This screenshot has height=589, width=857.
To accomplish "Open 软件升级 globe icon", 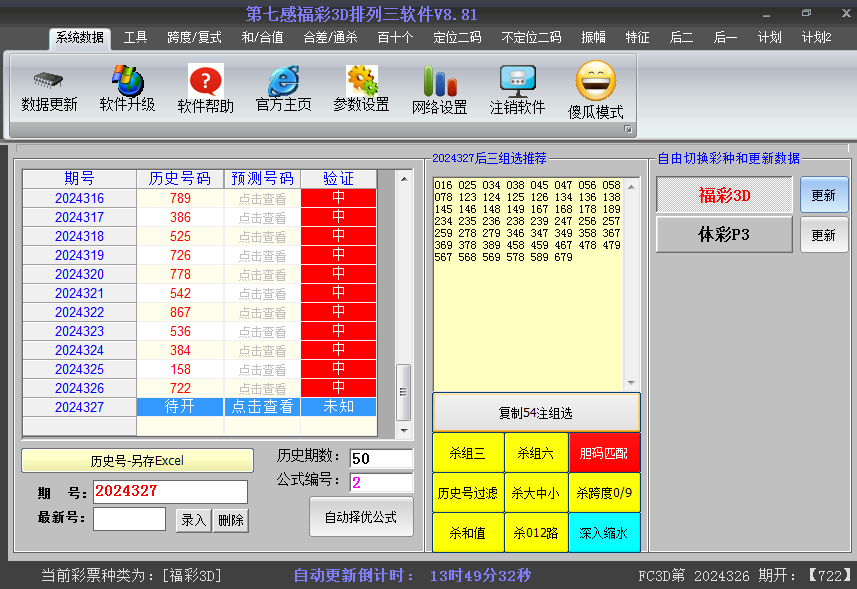I will click(127, 80).
